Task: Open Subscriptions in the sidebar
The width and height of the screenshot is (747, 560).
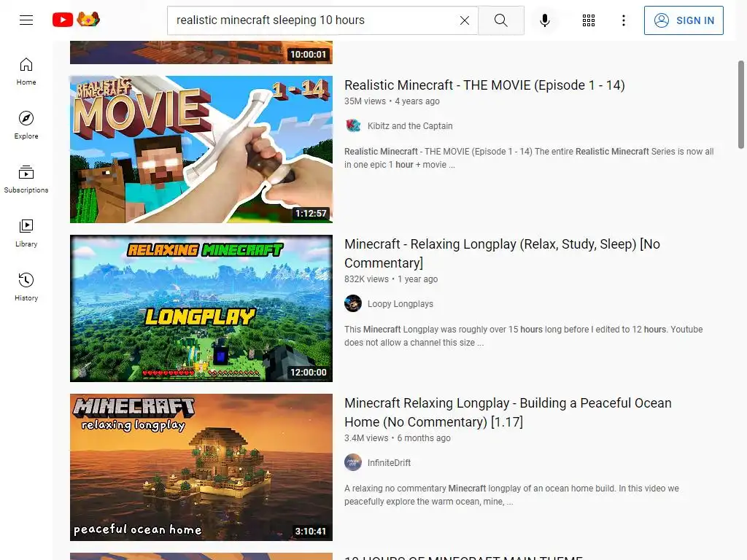Action: tap(26, 179)
